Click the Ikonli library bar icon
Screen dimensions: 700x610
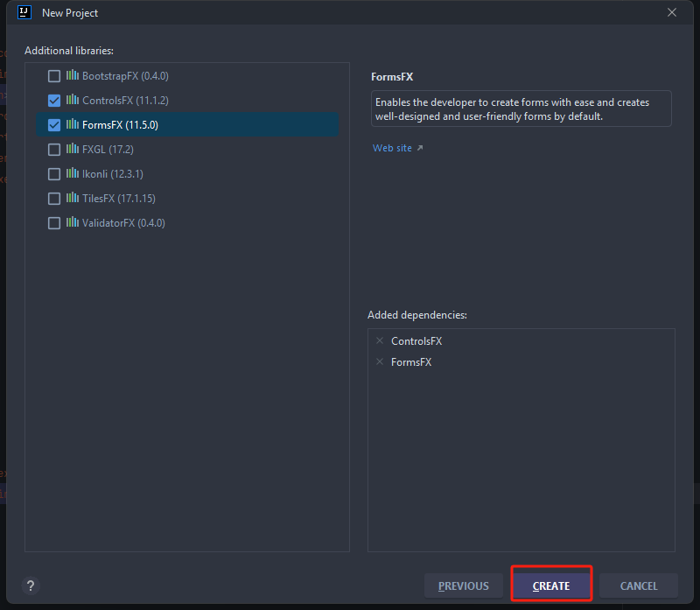[72, 174]
